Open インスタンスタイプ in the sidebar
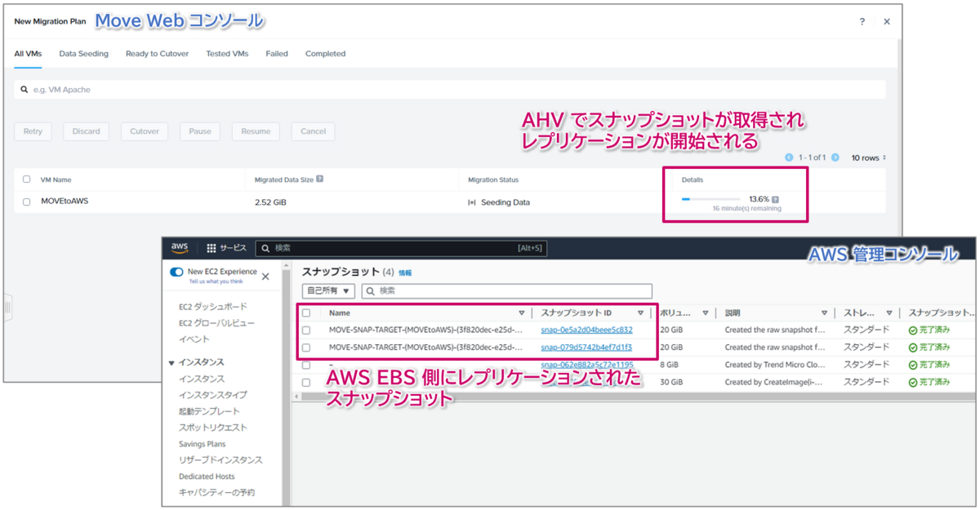The width and height of the screenshot is (980, 510). 212,395
